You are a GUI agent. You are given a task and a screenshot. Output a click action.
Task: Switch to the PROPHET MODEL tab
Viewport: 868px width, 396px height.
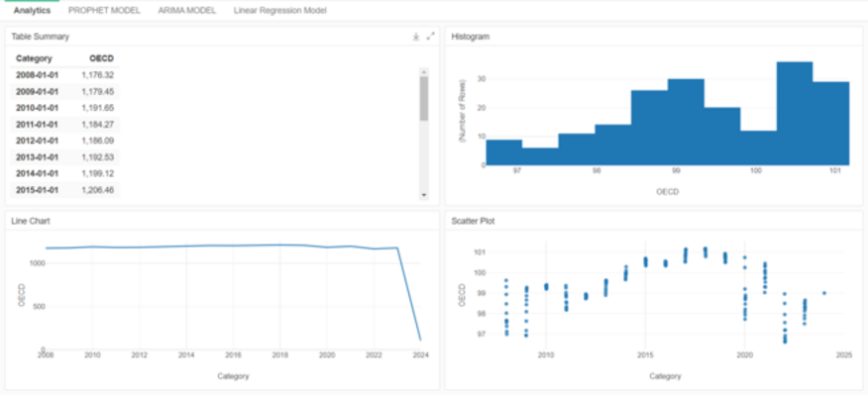pyautogui.click(x=104, y=10)
